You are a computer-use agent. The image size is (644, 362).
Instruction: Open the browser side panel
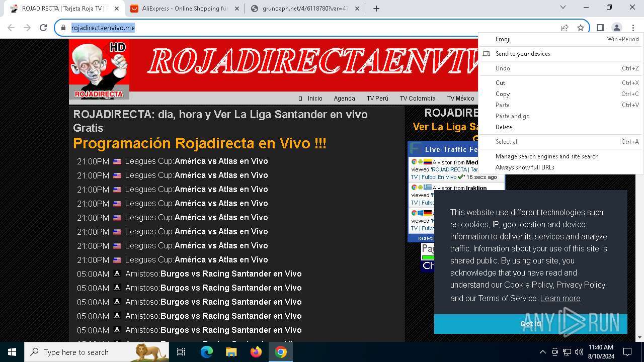tap(601, 28)
